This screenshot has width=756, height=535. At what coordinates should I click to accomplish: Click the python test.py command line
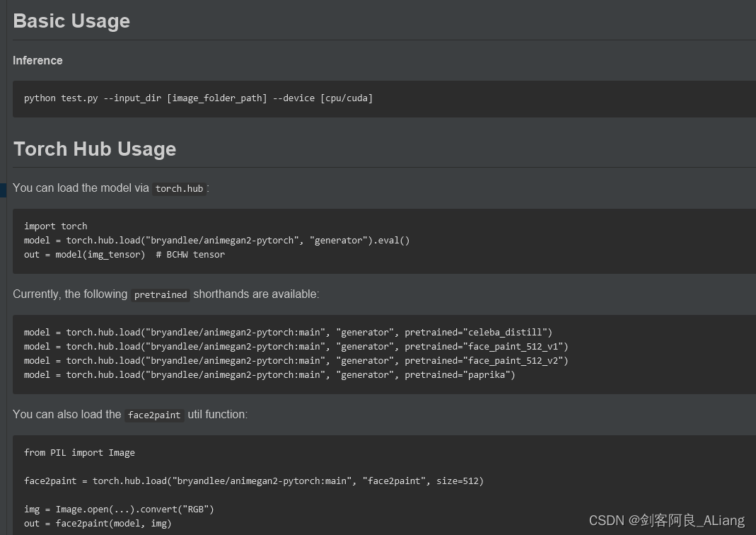coord(198,98)
